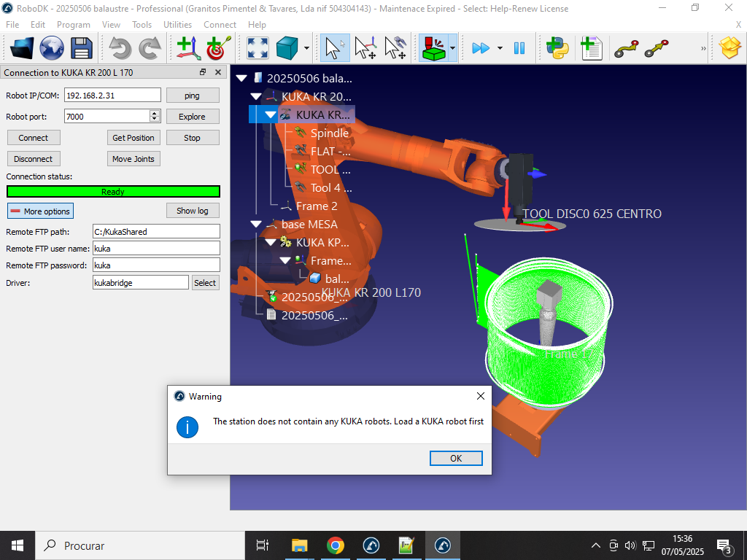The width and height of the screenshot is (747, 560).
Task: Collapse the station root tree node
Action: tap(242, 79)
